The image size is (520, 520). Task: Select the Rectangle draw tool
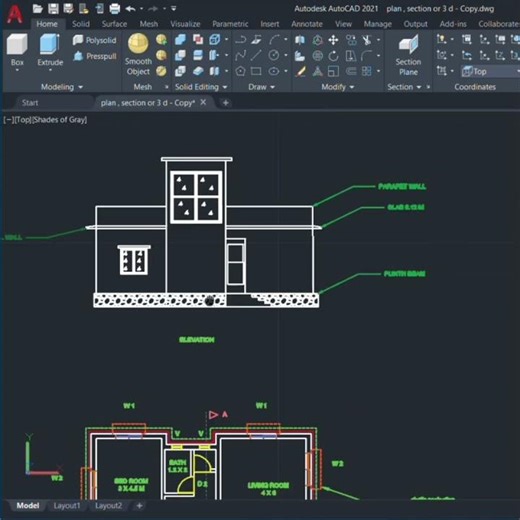(x=256, y=71)
